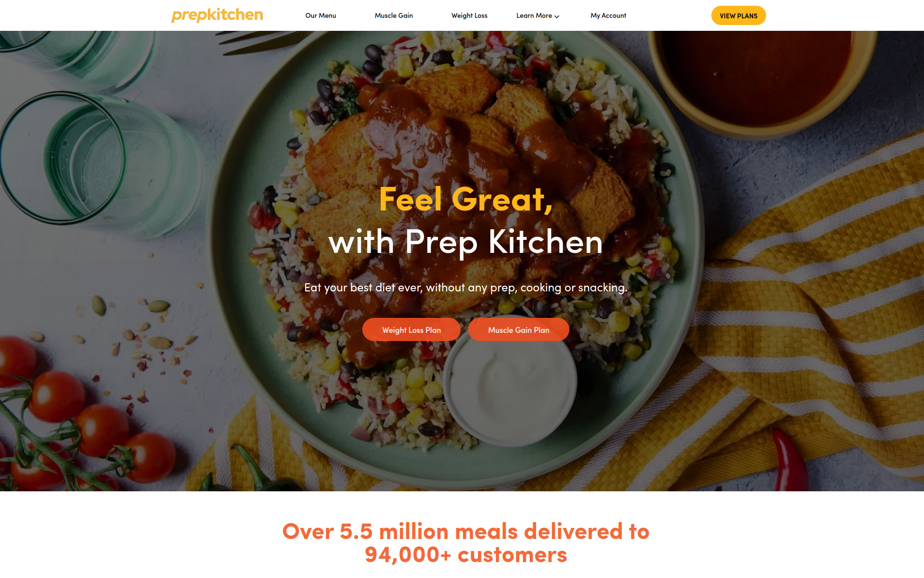This screenshot has width=924, height=578.
Task: Choose the Muscle Gain Plan button
Action: point(518,330)
